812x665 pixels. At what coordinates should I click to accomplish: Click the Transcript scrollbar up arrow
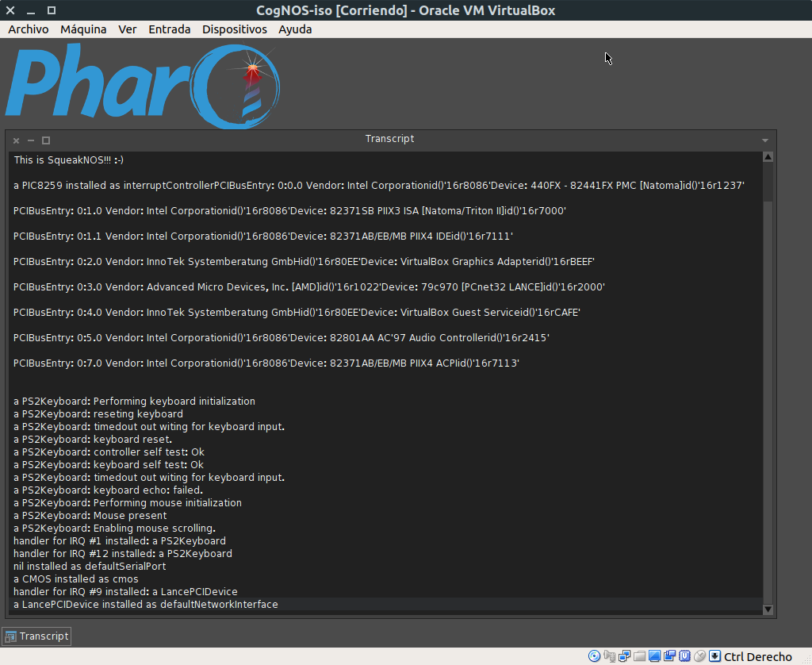[x=768, y=156]
